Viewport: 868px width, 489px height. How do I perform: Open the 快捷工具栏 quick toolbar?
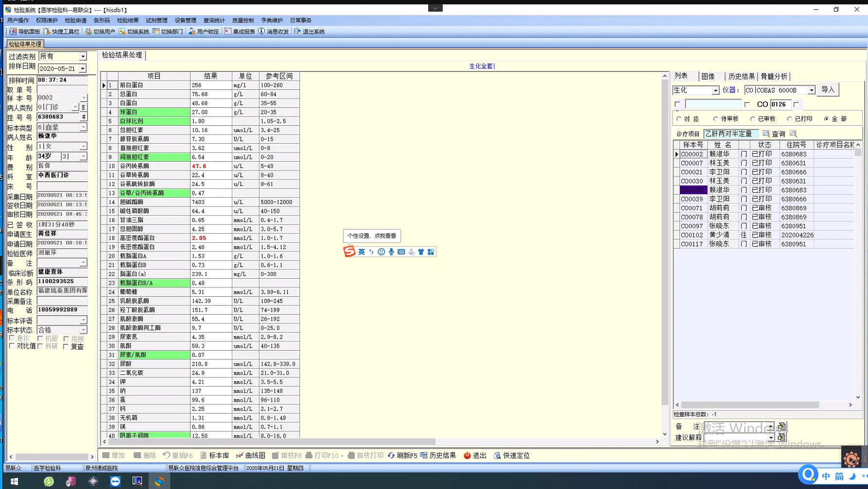pyautogui.click(x=61, y=32)
